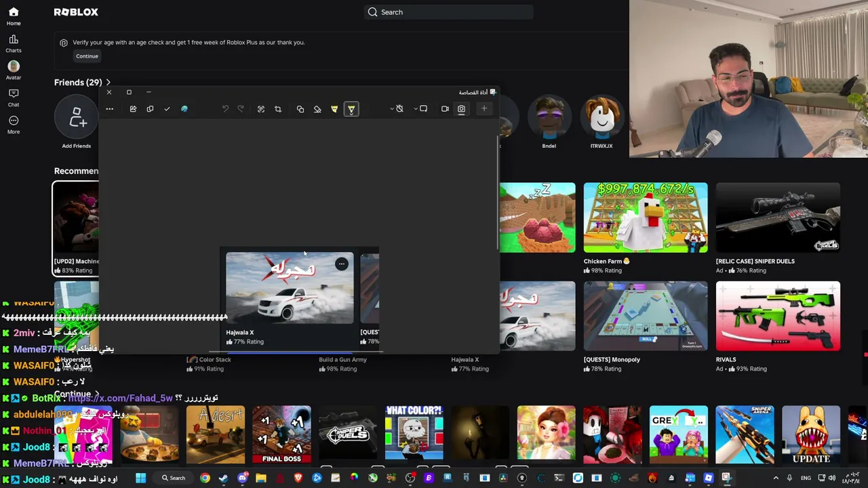Click the Roblox Search field
868x488 pixels.
coord(448,12)
